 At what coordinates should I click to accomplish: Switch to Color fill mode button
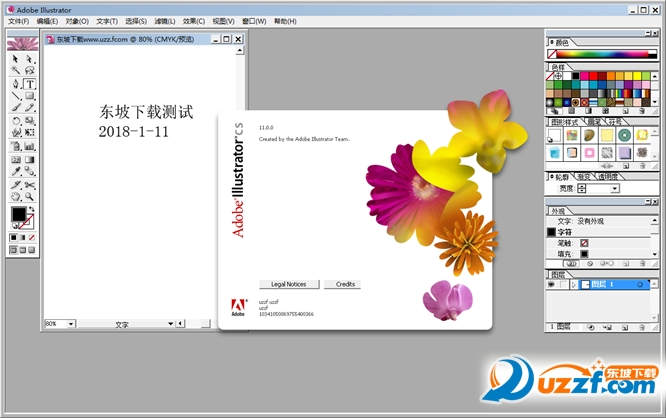click(14, 237)
